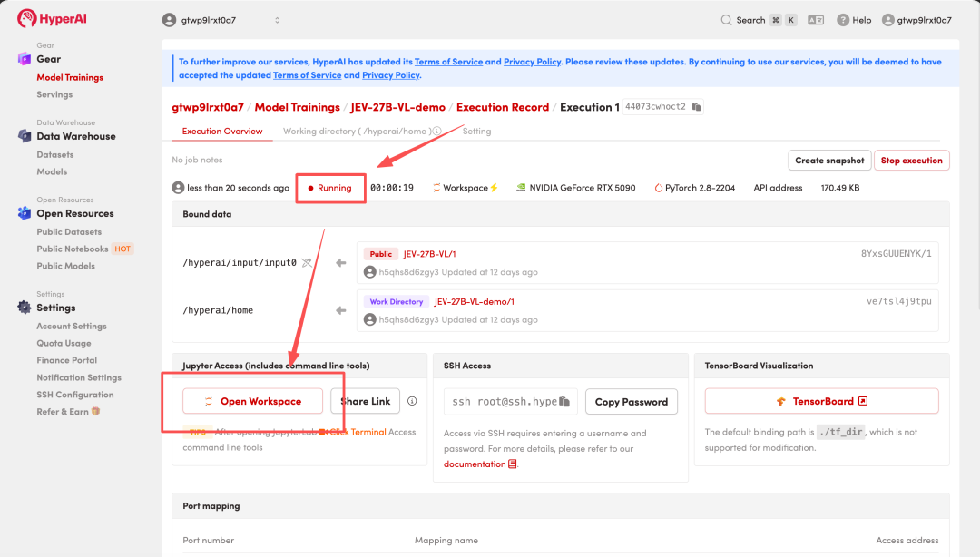
Task: Click the Create snapshot button
Action: click(829, 160)
